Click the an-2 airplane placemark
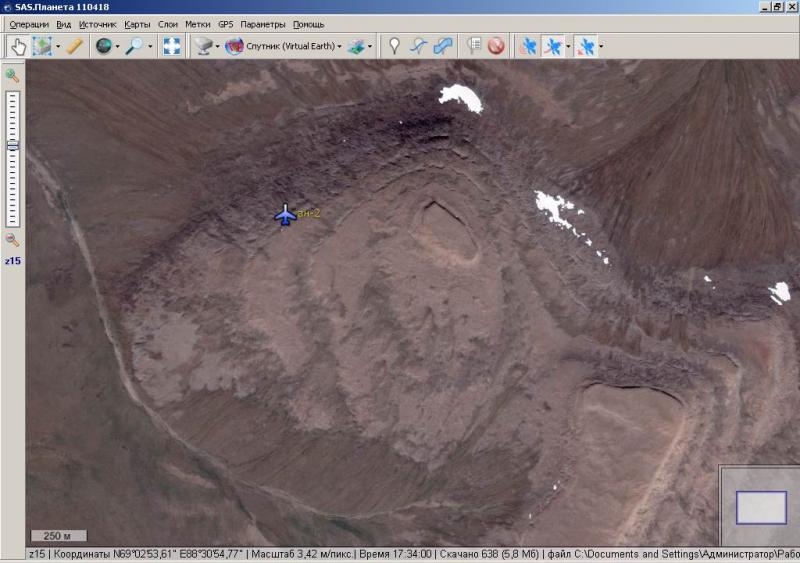 pos(285,215)
